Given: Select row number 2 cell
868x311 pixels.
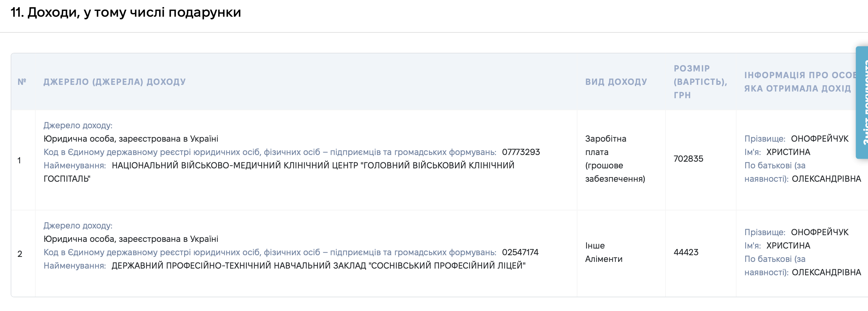Looking at the screenshot, I should pos(20,254).
